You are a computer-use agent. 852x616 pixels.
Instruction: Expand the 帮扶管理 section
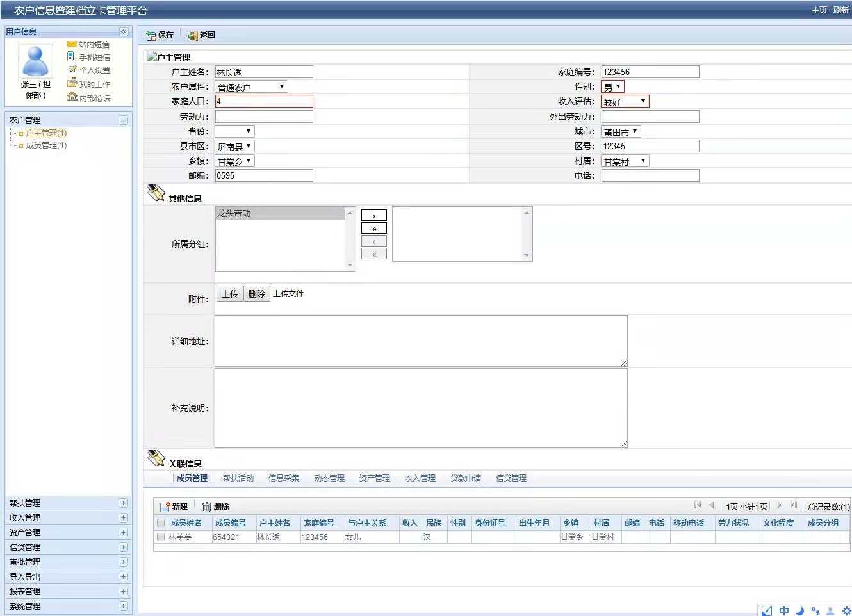123,503
